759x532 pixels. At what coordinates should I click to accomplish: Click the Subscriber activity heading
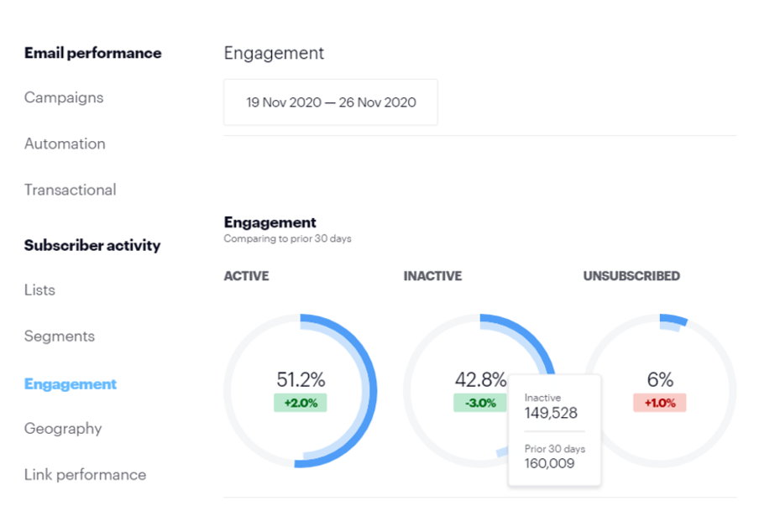pyautogui.click(x=92, y=246)
